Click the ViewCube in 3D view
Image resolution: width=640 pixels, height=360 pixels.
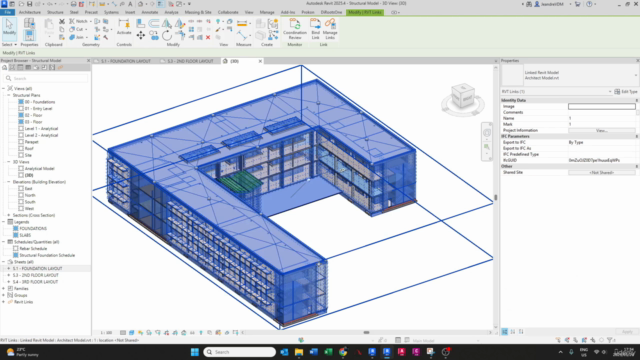coord(463,96)
